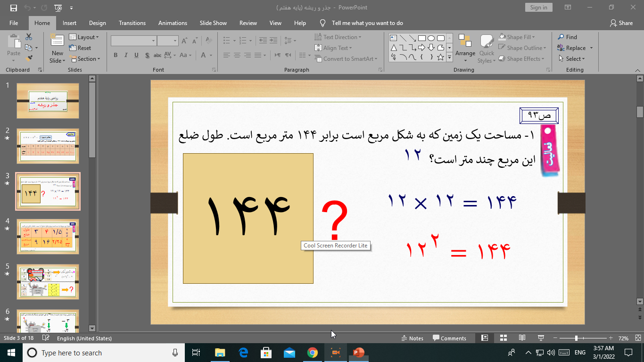Expand the Layout dropdown
644x362 pixels.
click(x=84, y=37)
